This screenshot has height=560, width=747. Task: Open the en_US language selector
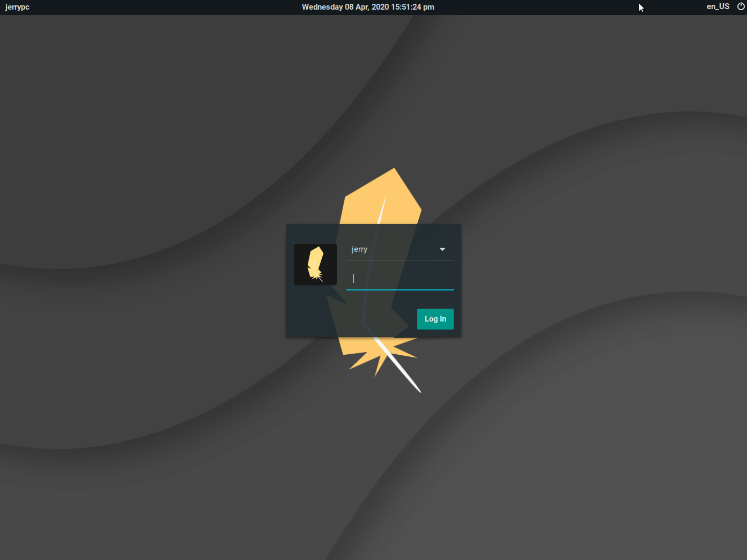coord(718,7)
